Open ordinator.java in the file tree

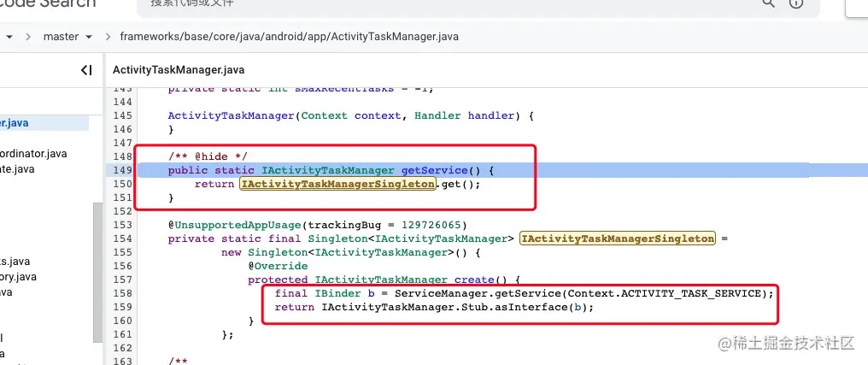(x=33, y=153)
